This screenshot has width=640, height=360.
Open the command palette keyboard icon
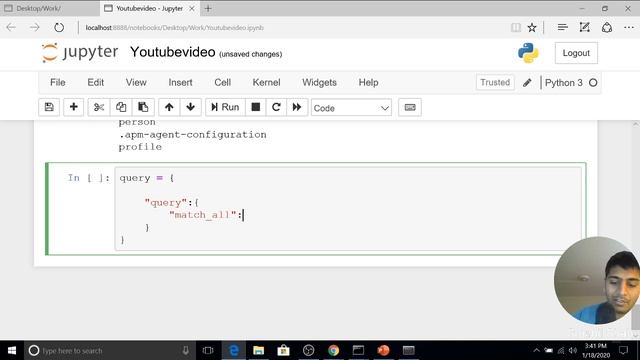click(x=410, y=107)
